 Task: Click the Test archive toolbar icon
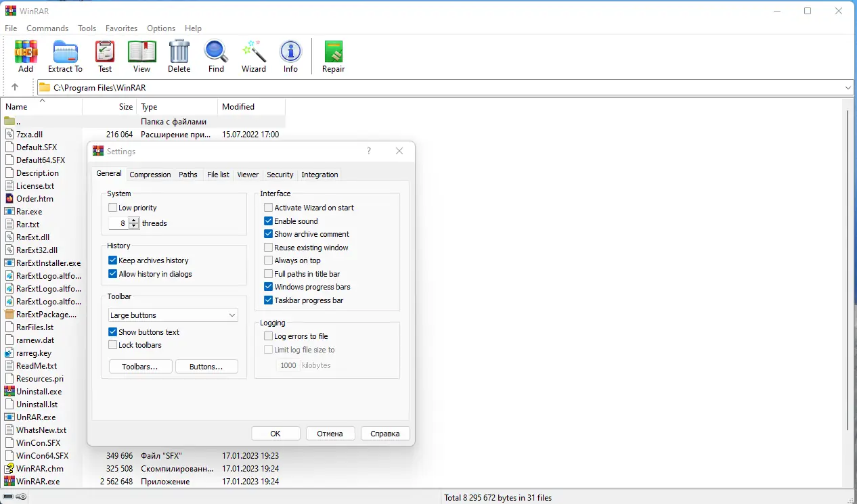pos(105,51)
